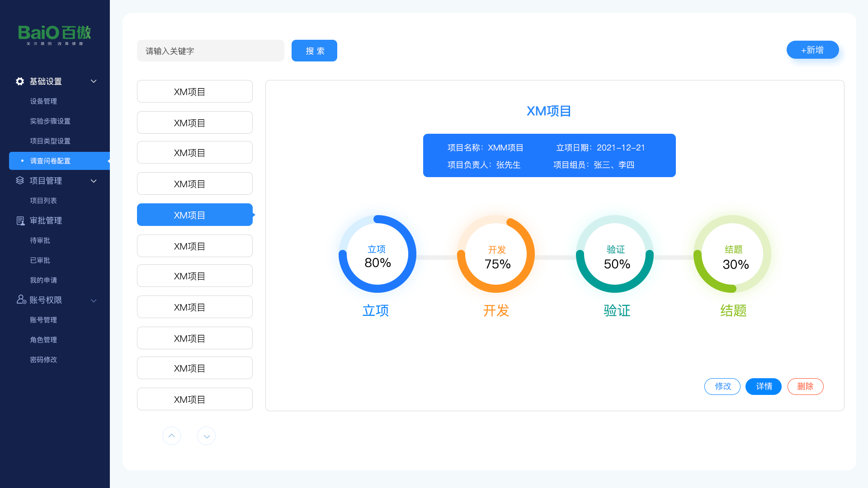This screenshot has height=488, width=868.
Task: Collapse the 基础设置 menu chevron
Action: coord(94,81)
